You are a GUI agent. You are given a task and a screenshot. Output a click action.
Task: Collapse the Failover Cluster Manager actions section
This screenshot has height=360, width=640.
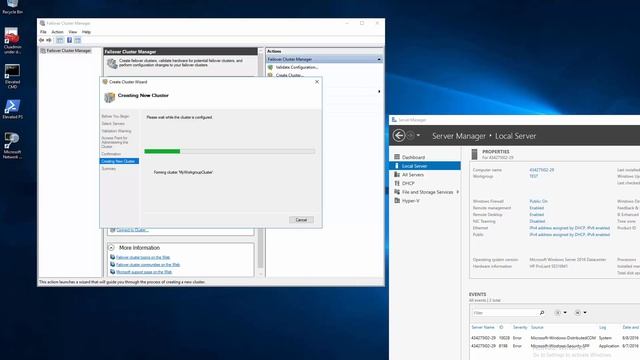[x=379, y=59]
